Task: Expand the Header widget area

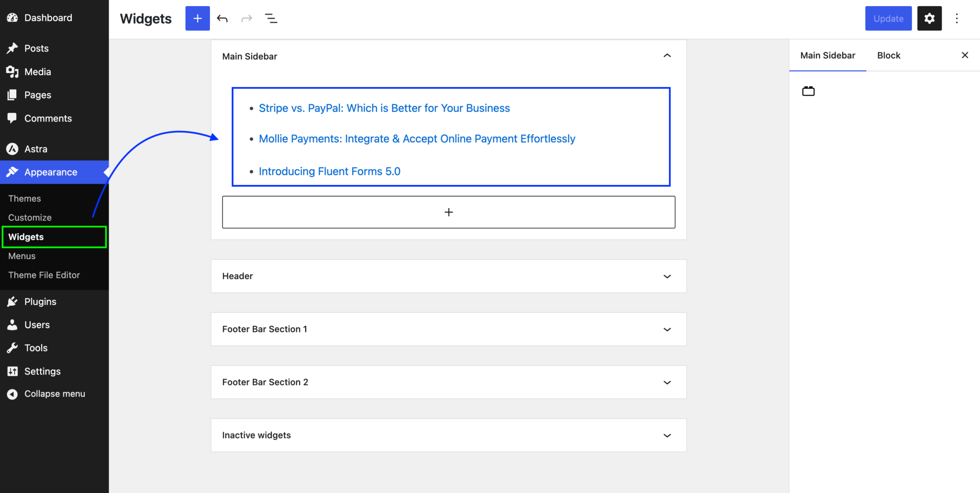Action: pyautogui.click(x=667, y=276)
